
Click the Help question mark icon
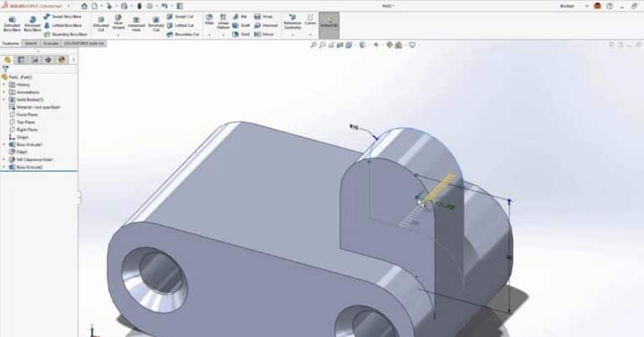(610, 5)
